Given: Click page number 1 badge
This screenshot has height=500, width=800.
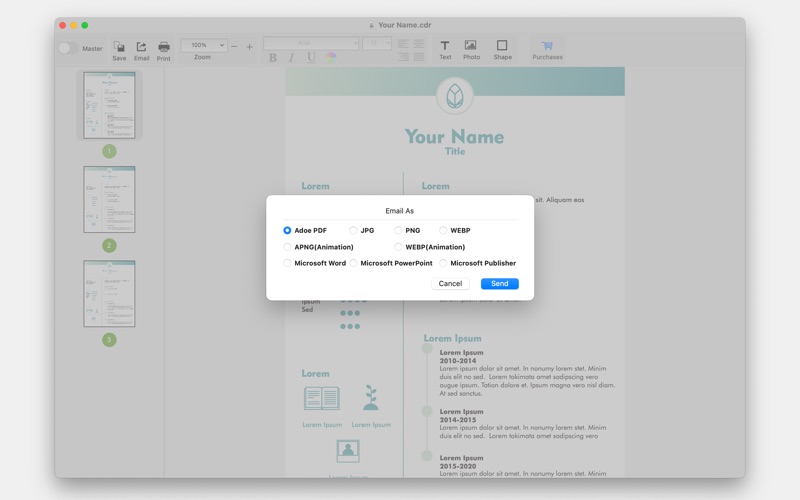Looking at the screenshot, I should click(x=109, y=152).
